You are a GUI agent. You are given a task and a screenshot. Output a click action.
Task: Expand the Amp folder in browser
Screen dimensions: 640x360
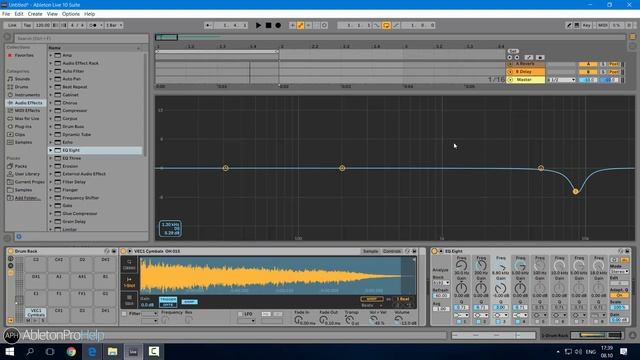51,55
